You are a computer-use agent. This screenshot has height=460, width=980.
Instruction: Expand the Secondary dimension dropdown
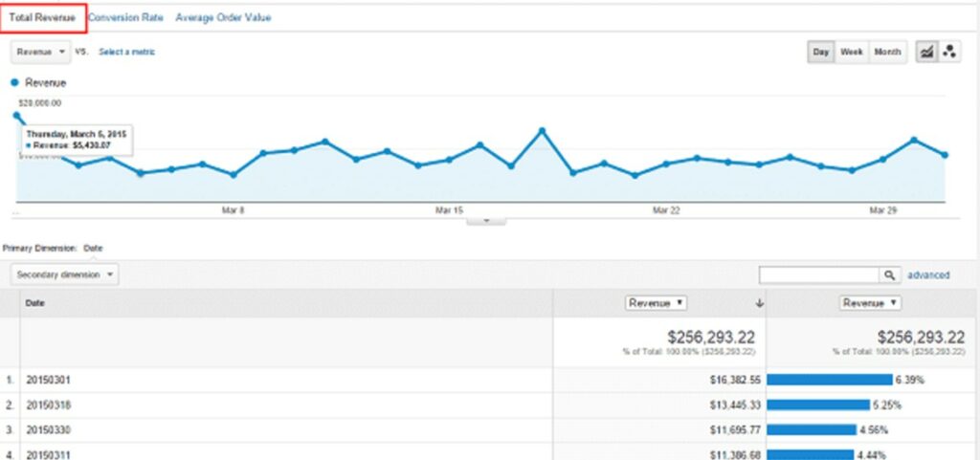point(65,275)
